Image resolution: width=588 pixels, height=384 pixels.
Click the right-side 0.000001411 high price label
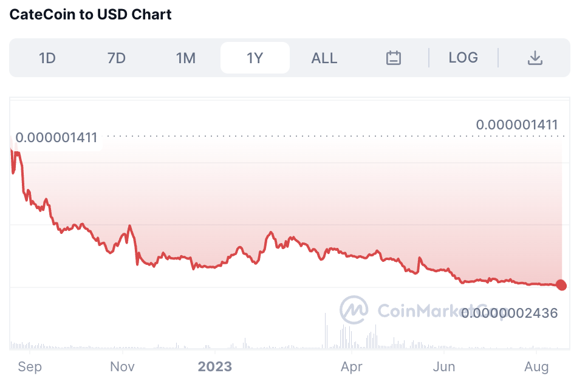click(x=517, y=125)
